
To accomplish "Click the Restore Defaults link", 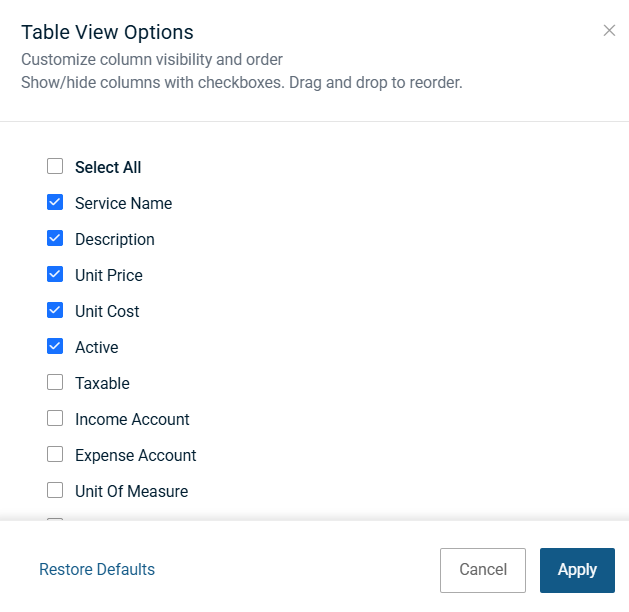I will (x=97, y=570).
